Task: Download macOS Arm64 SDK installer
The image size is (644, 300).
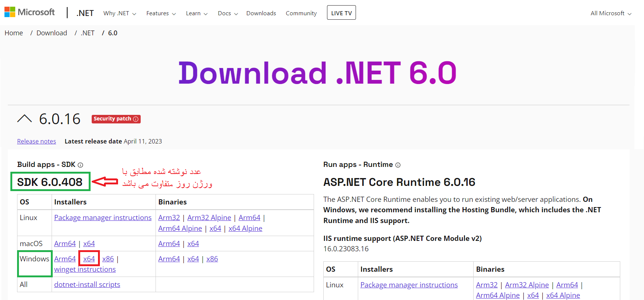Action: pyautogui.click(x=65, y=243)
